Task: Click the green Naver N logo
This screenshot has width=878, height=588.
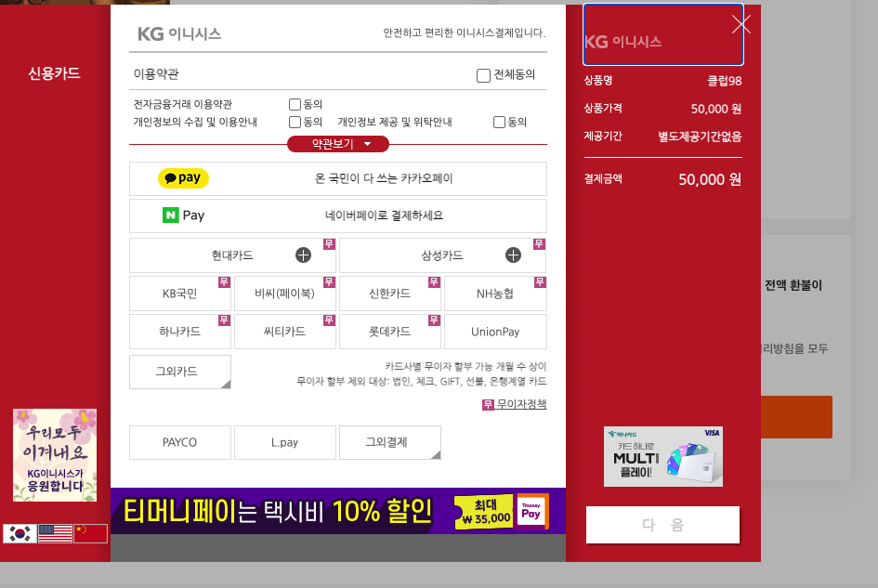Action: [170, 215]
